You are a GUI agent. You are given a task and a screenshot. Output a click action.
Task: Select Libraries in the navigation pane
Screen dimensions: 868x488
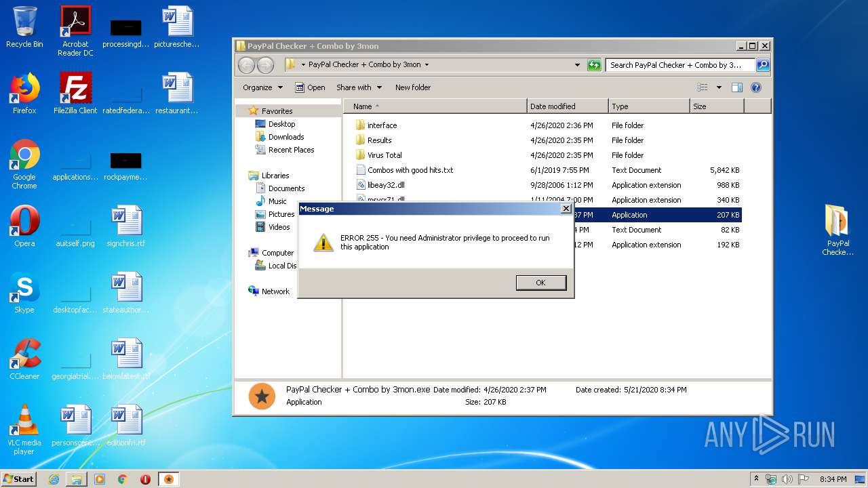(269, 176)
